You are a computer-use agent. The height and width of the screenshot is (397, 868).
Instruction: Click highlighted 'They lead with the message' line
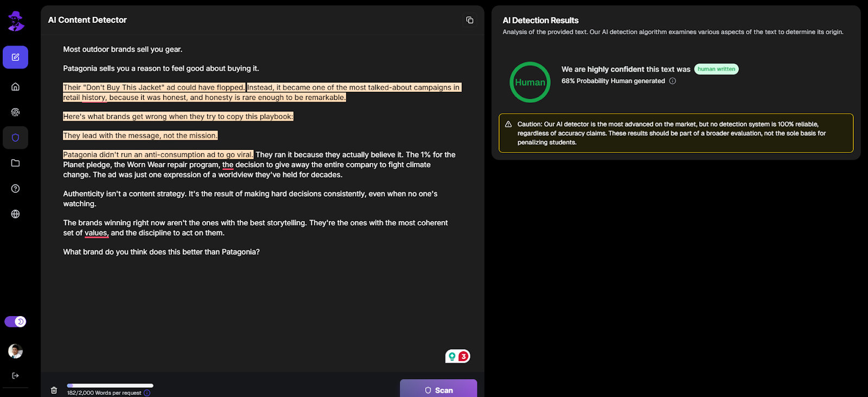pos(141,135)
